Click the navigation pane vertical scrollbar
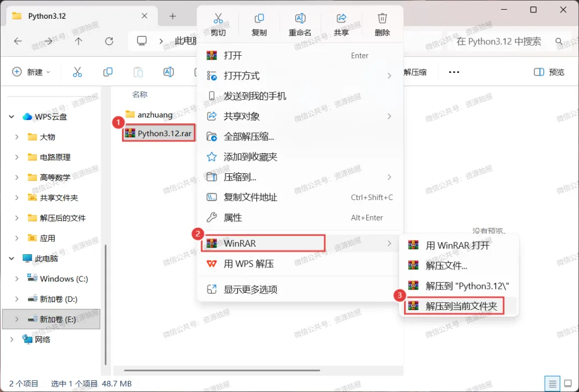The height and width of the screenshot is (392, 579). (106, 305)
